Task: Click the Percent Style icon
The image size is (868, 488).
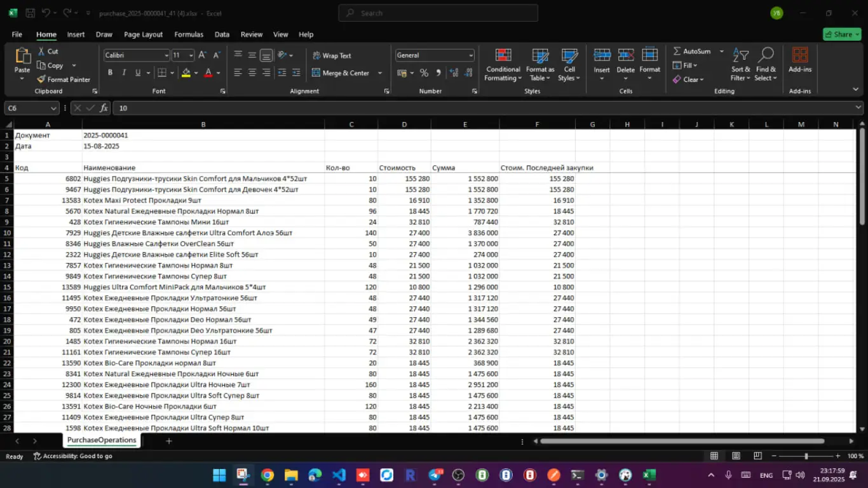Action: (x=424, y=73)
